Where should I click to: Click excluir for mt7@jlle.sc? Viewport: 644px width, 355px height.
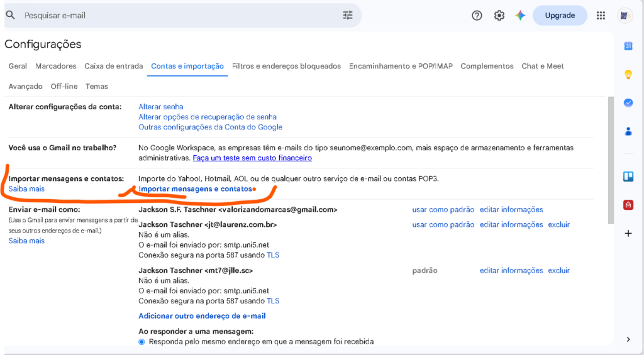[559, 270]
